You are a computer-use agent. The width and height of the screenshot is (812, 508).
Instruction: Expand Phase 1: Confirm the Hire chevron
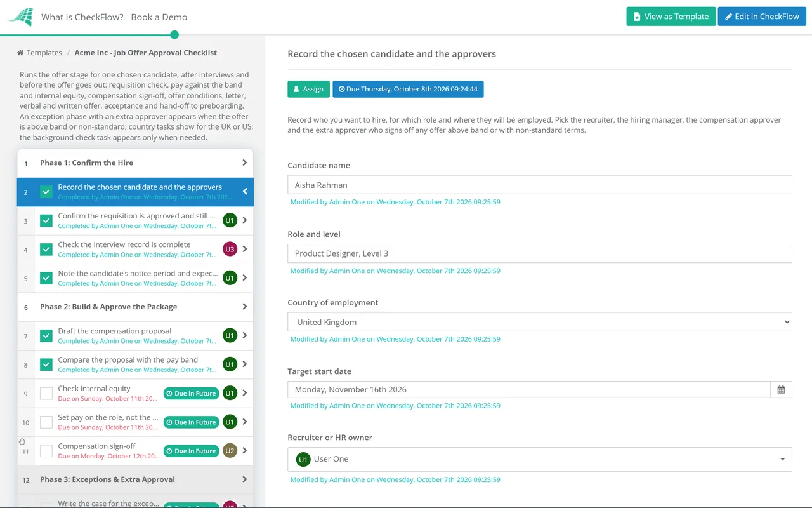click(x=245, y=163)
